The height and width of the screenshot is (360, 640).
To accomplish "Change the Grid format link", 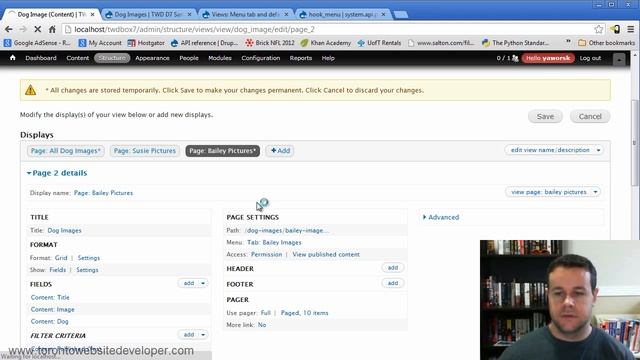I will point(61,258).
